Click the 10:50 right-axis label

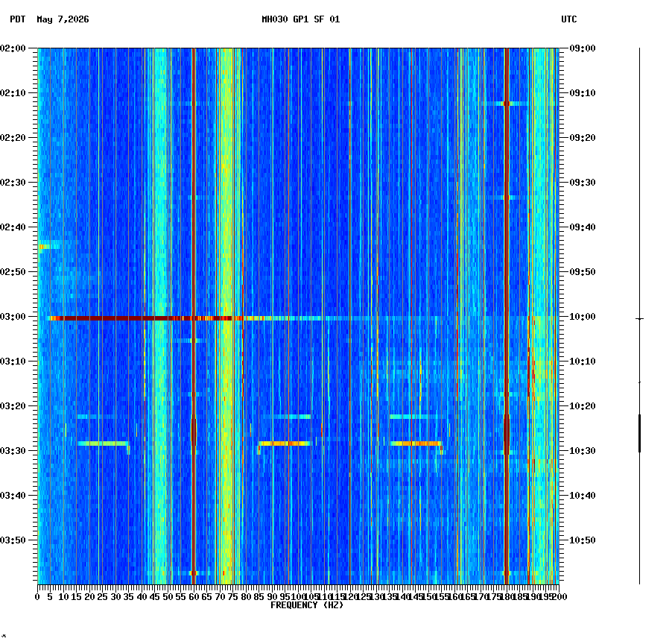[x=583, y=540]
